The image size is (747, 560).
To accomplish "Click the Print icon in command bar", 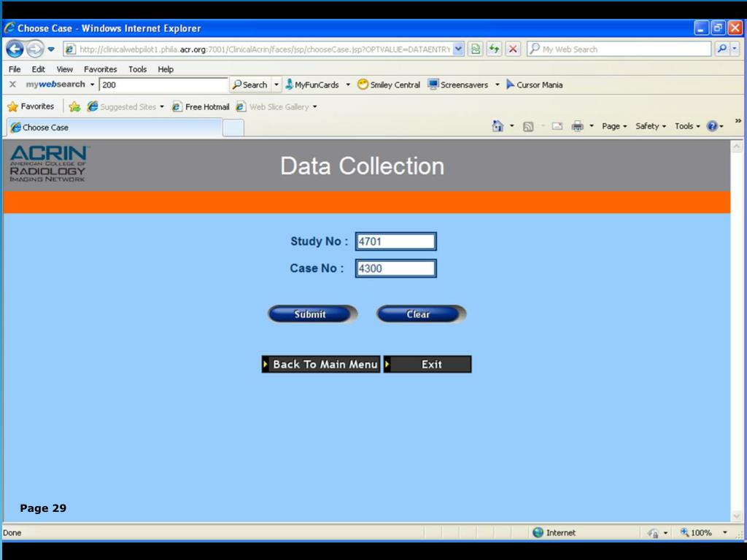I will (x=577, y=126).
